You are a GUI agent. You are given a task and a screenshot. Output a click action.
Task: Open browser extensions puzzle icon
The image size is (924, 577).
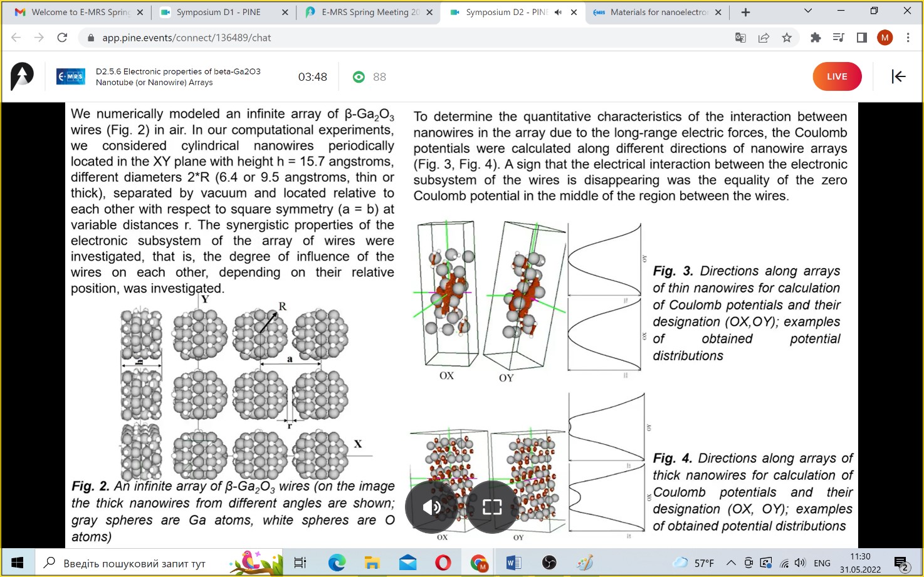(x=816, y=38)
